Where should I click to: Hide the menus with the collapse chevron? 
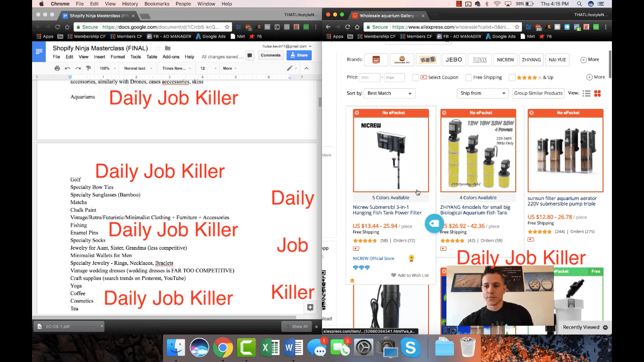(306, 68)
